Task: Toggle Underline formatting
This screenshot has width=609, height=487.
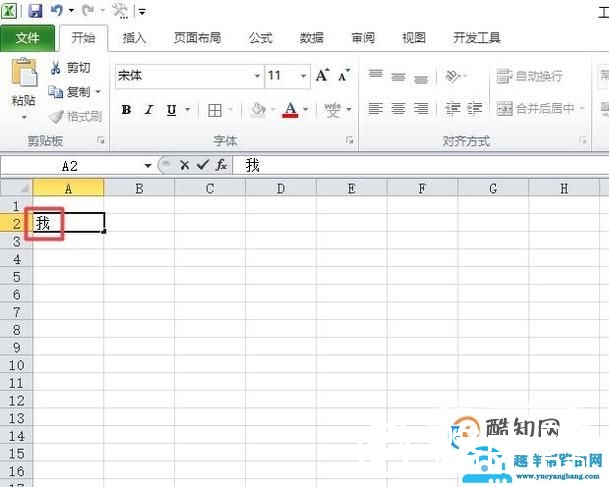Action: click(x=171, y=110)
